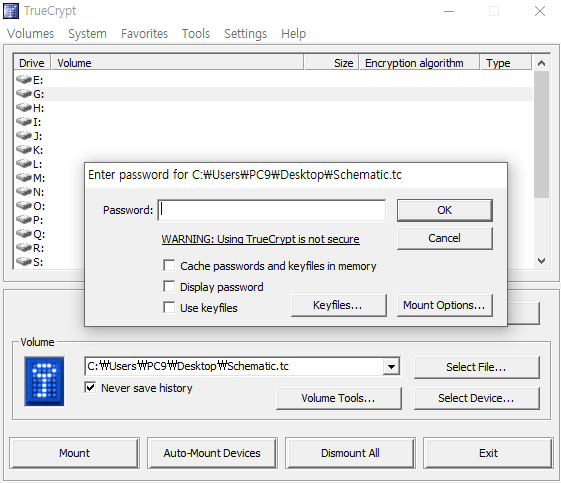Sort by the Type column header

pyautogui.click(x=506, y=63)
